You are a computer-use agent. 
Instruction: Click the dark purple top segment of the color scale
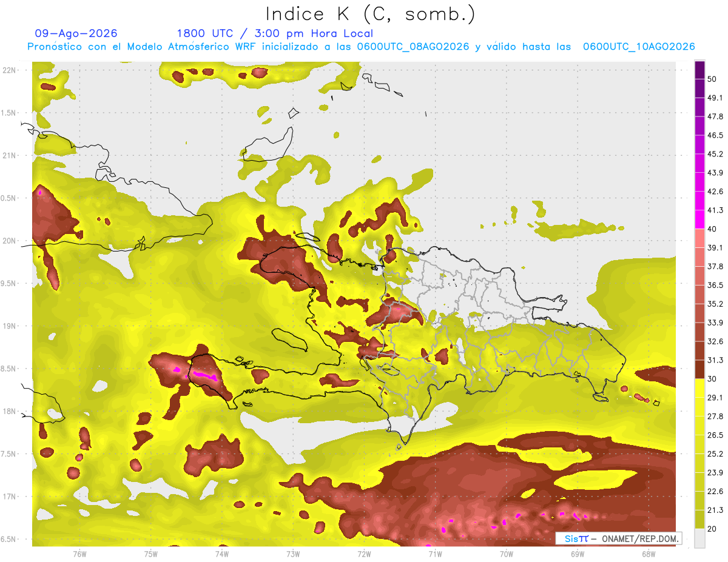click(x=700, y=70)
